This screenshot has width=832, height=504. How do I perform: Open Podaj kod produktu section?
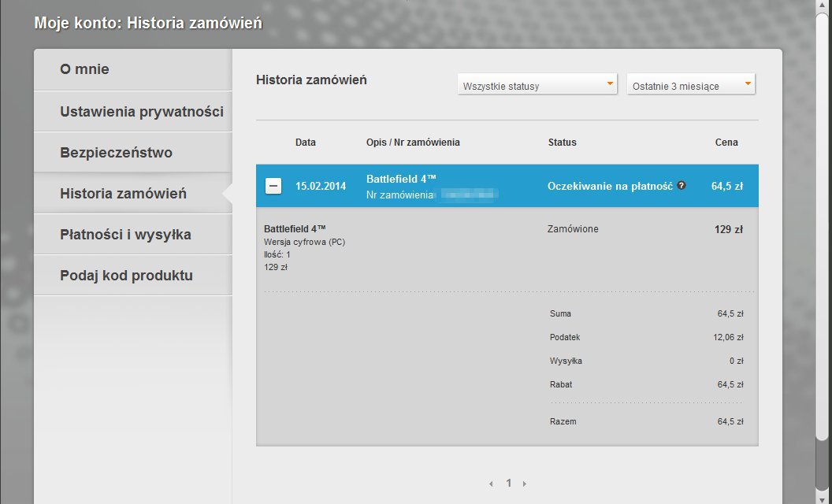click(132, 276)
